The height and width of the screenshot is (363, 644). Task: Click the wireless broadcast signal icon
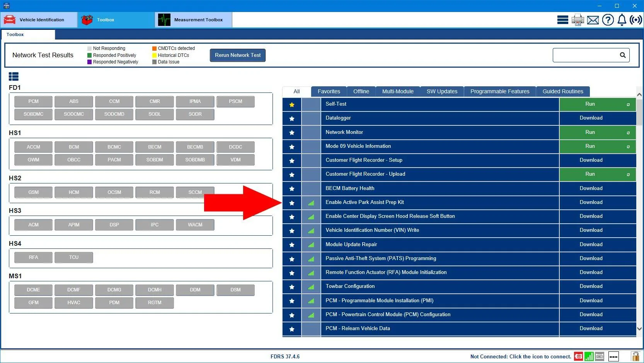(635, 20)
